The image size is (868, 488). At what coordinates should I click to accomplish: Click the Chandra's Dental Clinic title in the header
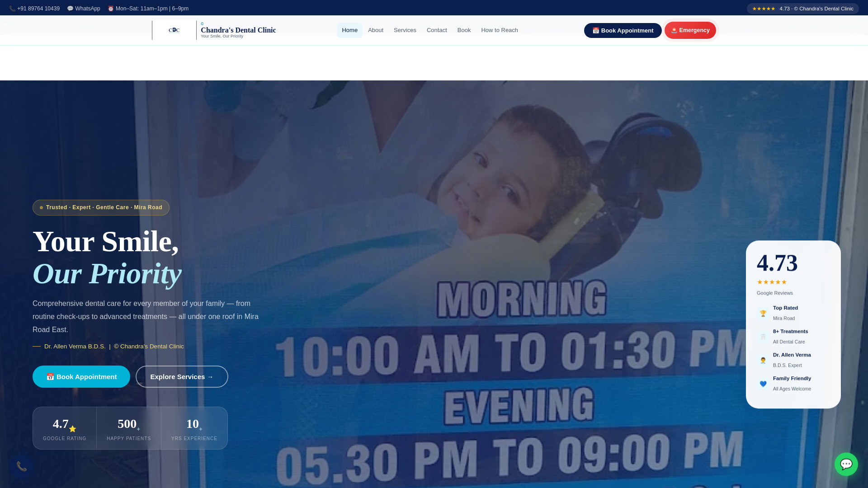click(238, 30)
